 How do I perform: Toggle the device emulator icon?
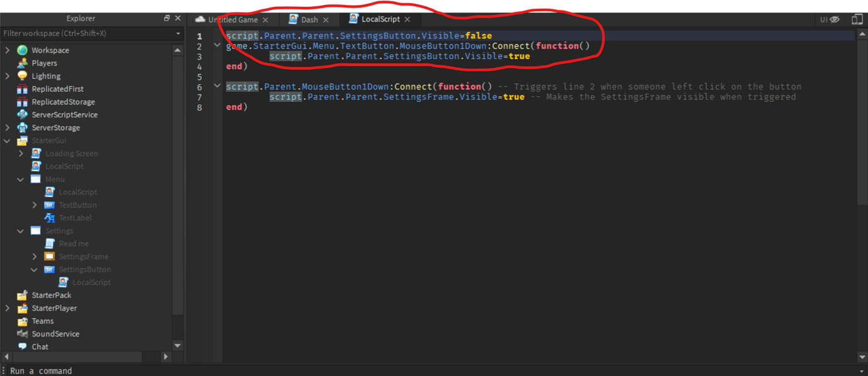pos(857,19)
